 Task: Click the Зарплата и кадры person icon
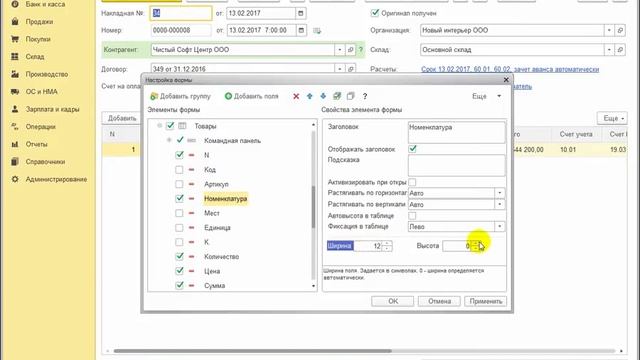tap(15, 109)
